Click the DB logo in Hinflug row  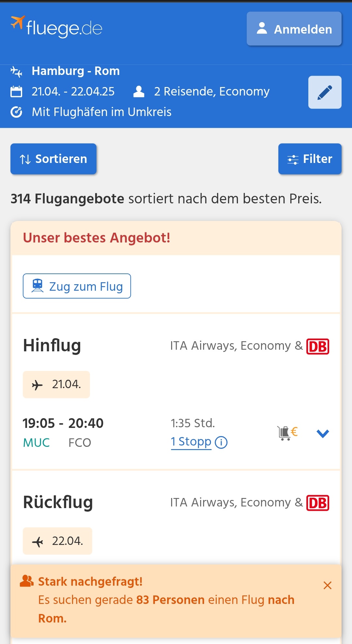(317, 346)
